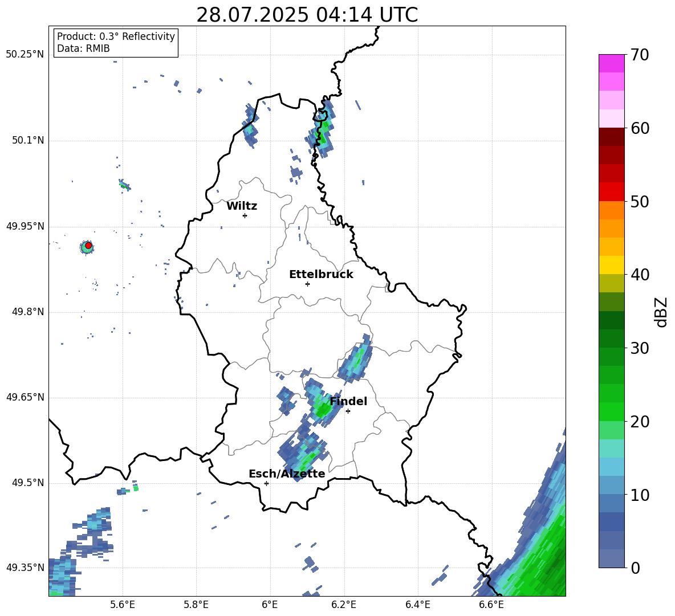Click the 49.8°N latitude label

28,312
